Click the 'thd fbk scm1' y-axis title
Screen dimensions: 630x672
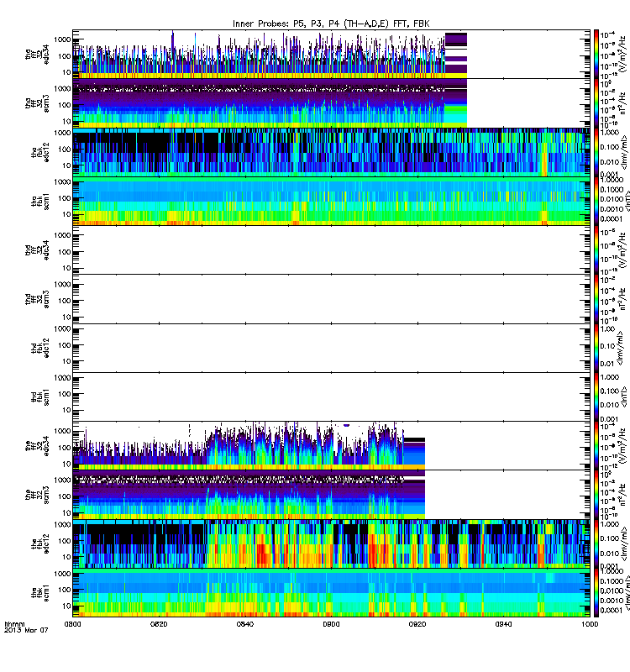(x=40, y=397)
